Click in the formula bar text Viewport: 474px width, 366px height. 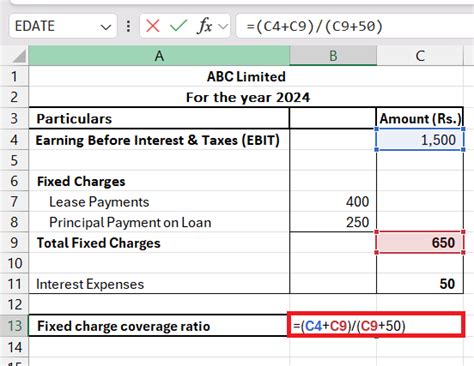coord(315,26)
